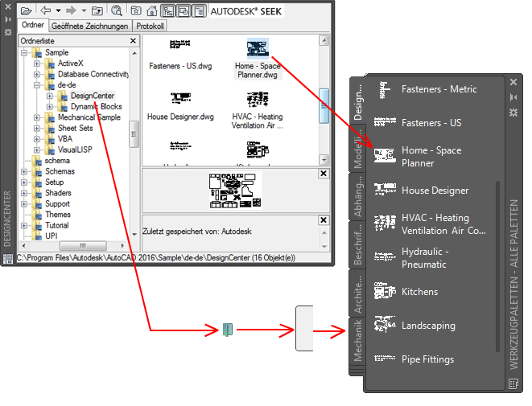
Task: Expand the ActiveX folder node
Action: pos(37,64)
